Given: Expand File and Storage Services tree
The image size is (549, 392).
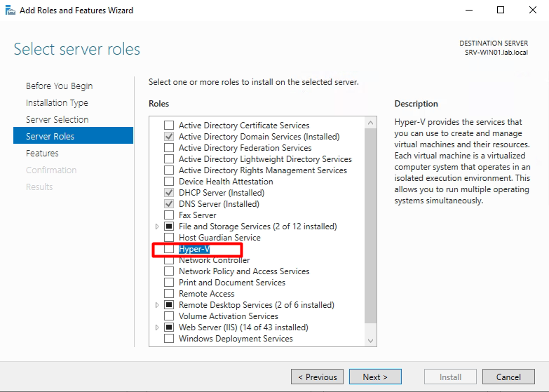Looking at the screenshot, I should tap(157, 227).
